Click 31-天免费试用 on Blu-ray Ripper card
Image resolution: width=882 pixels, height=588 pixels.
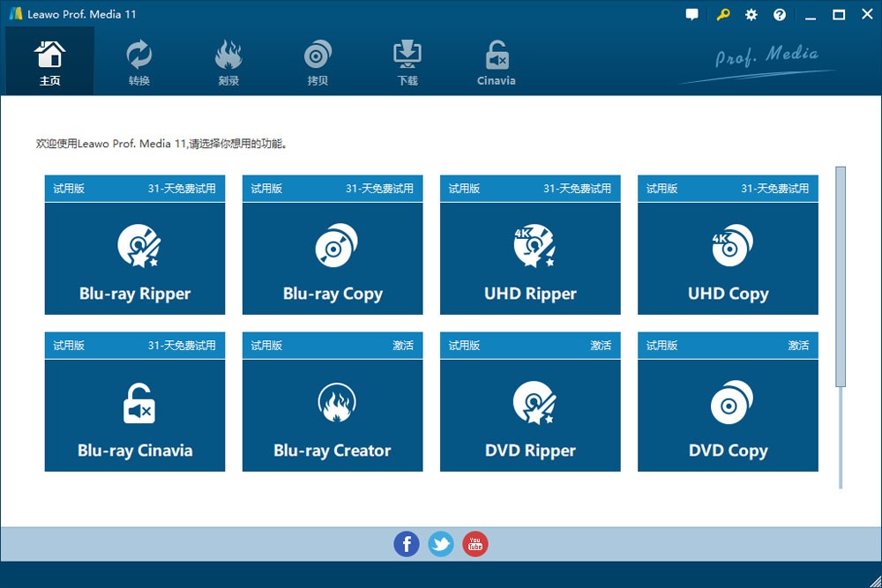[182, 189]
